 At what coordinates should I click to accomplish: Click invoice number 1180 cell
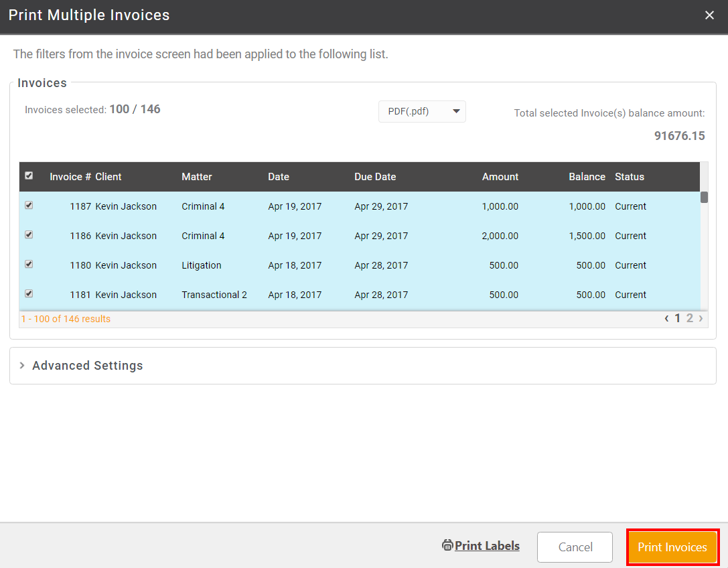[80, 265]
